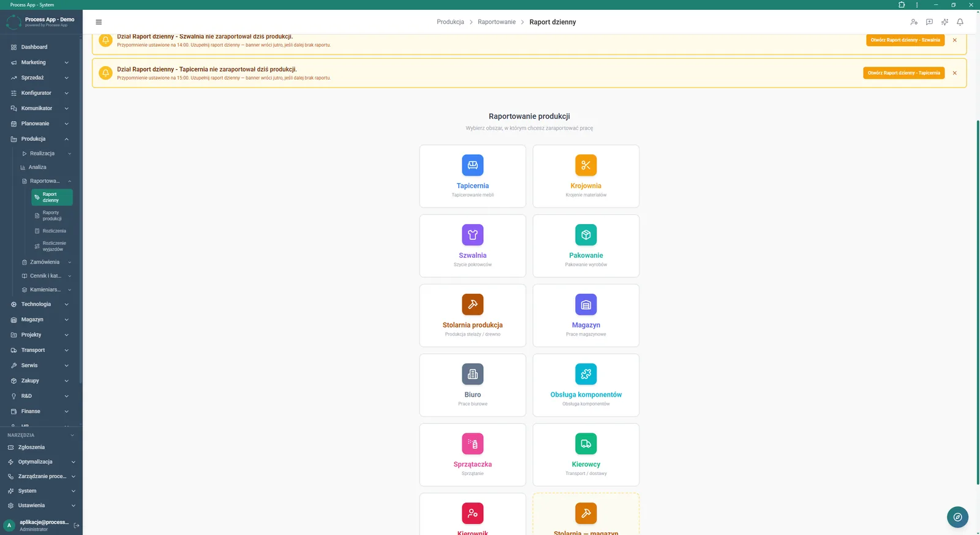980x535 pixels.
Task: Expand the Zamówienia submenu
Action: [47, 262]
